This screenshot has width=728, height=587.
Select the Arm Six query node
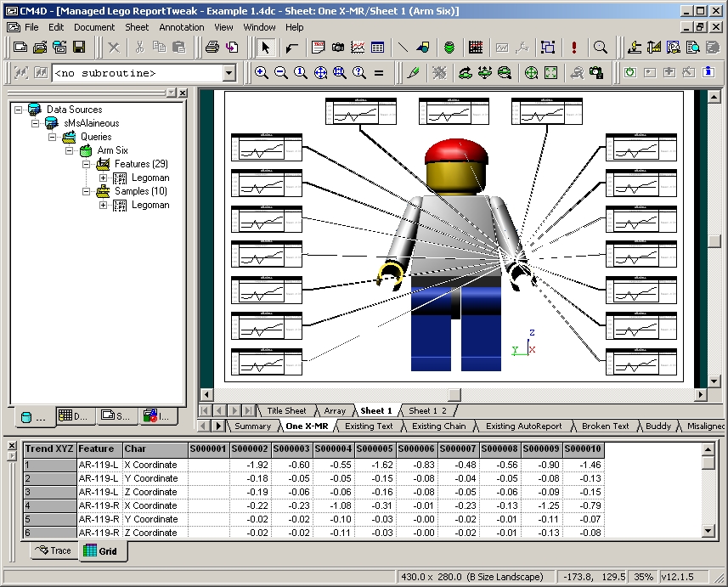112,150
